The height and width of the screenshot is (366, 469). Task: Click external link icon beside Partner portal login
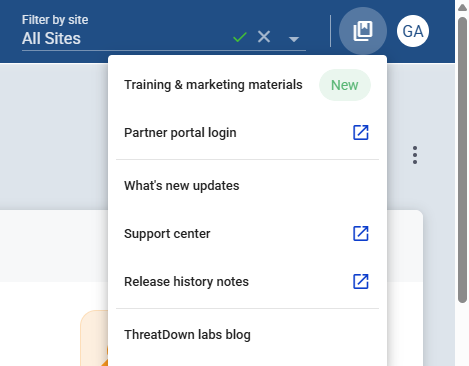pyautogui.click(x=361, y=132)
